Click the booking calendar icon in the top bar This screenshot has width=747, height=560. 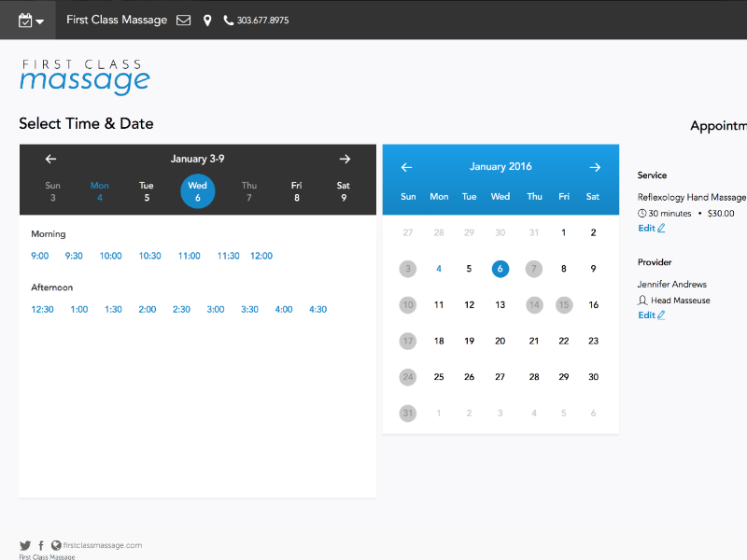pos(24,19)
